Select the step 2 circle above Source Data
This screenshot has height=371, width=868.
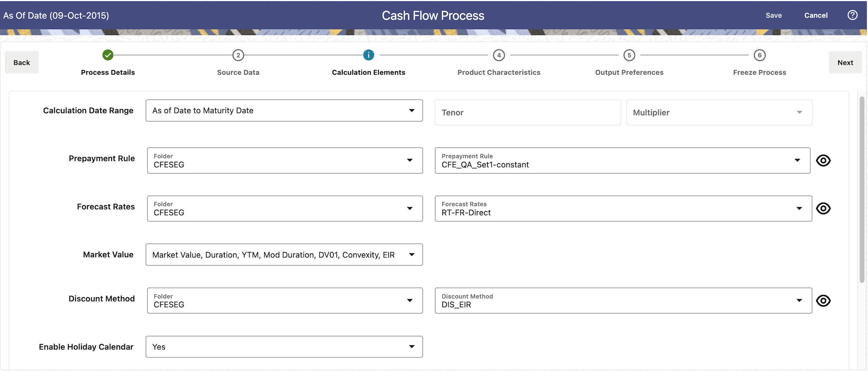pos(238,55)
